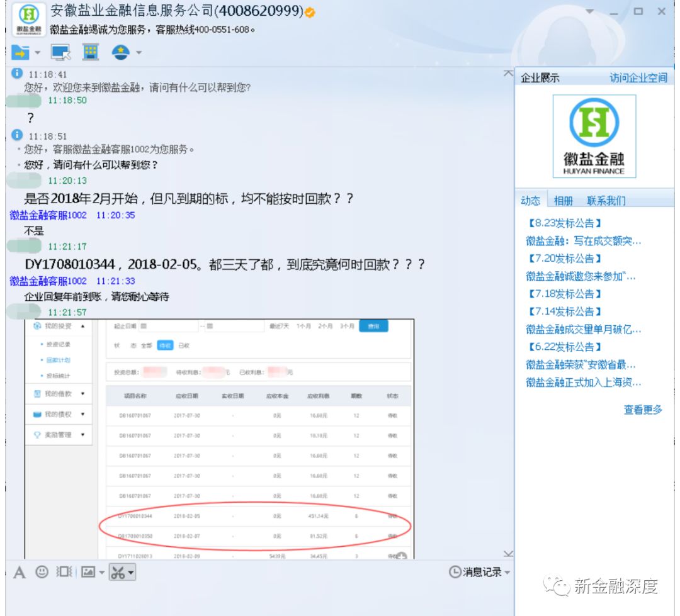Click the verified badge next to company name

[310, 13]
